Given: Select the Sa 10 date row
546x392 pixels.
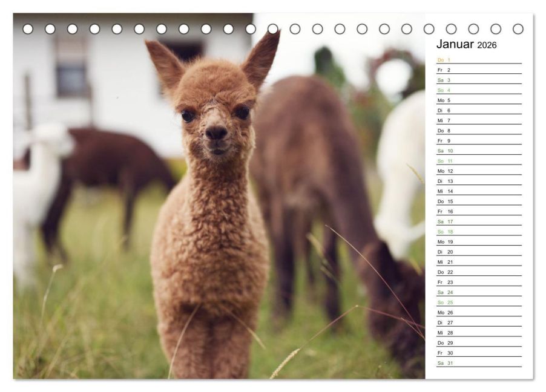Looking at the screenshot, I should [478, 151].
